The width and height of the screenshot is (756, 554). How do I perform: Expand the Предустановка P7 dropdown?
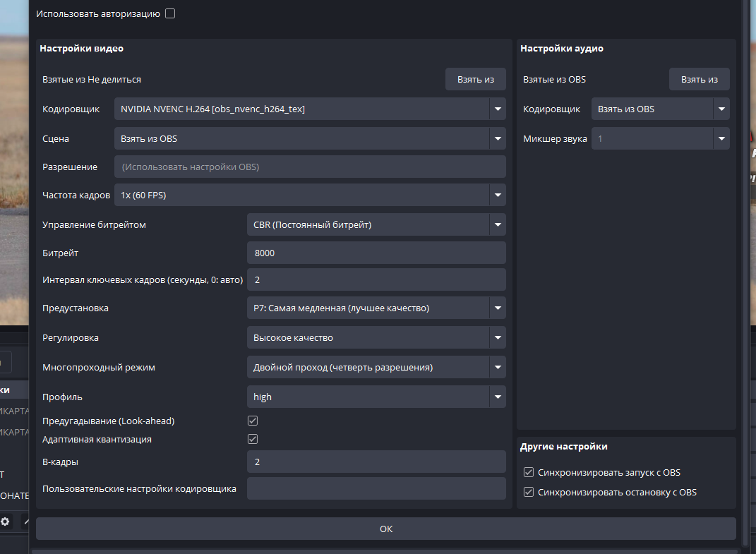point(376,308)
